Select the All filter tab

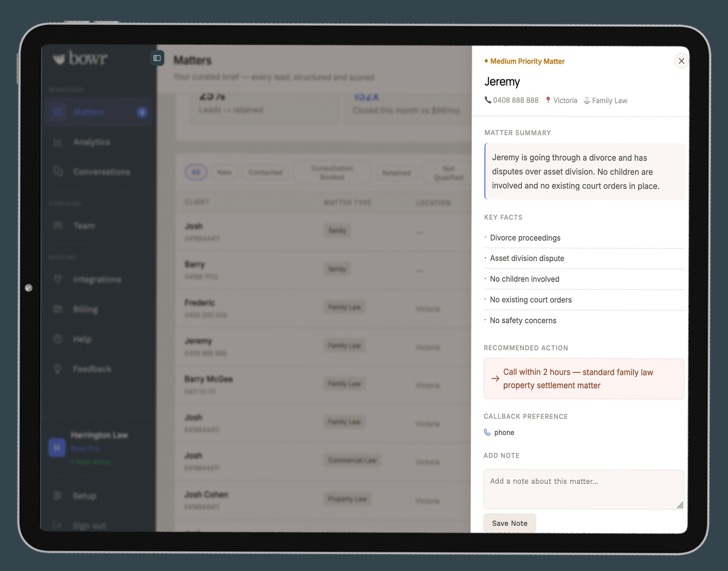point(196,172)
